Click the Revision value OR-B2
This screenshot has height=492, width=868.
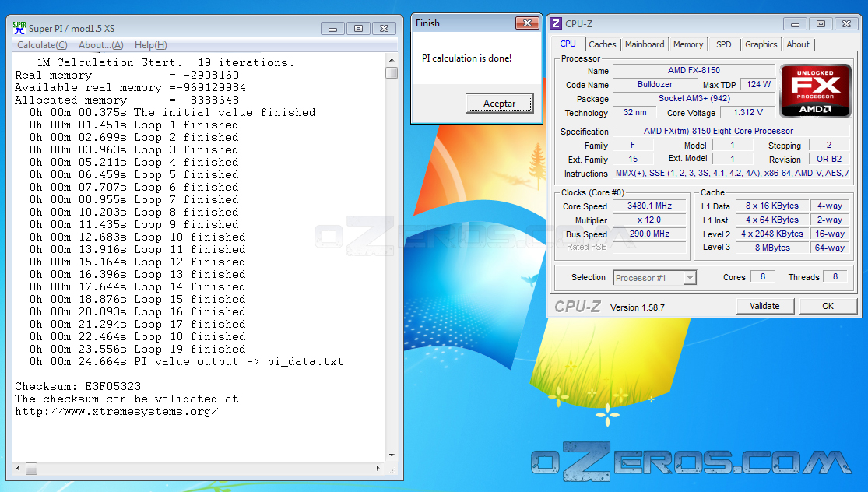point(829,159)
